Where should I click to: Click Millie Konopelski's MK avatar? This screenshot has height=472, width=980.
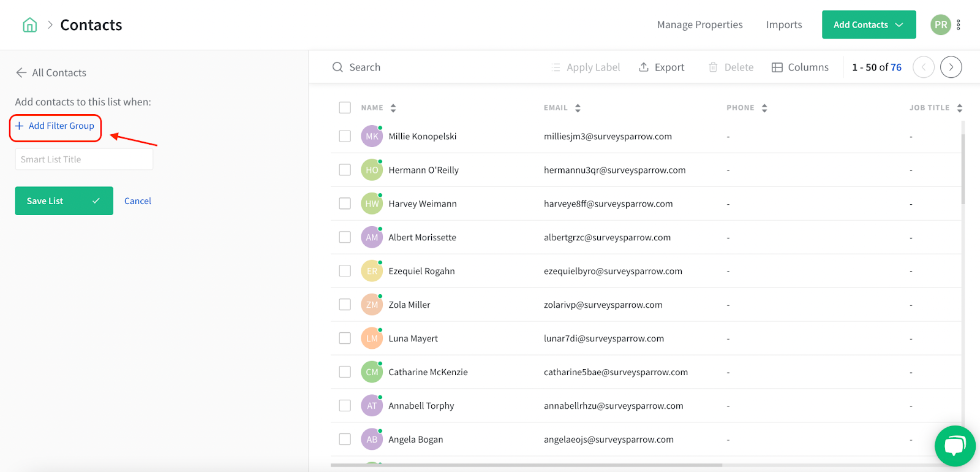tap(372, 136)
